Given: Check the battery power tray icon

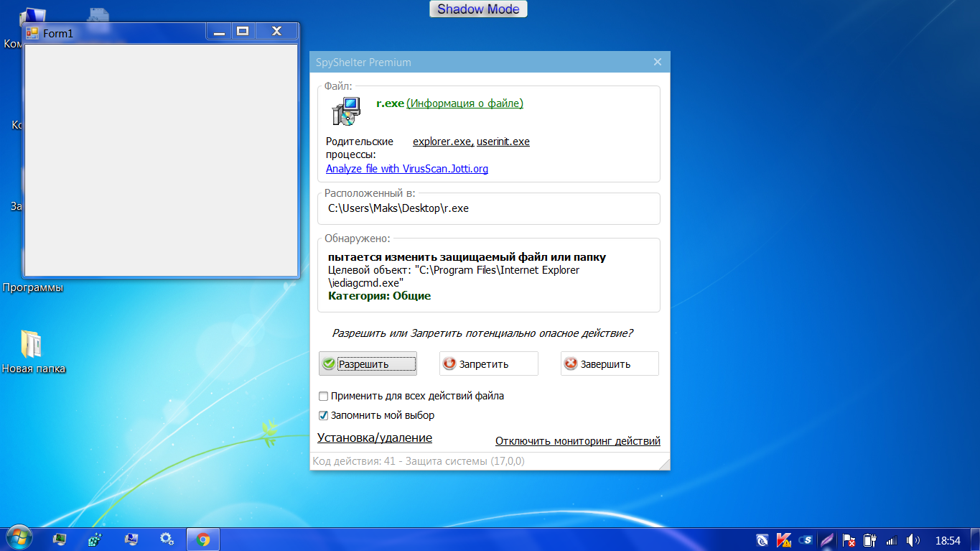Looking at the screenshot, I should click(870, 540).
